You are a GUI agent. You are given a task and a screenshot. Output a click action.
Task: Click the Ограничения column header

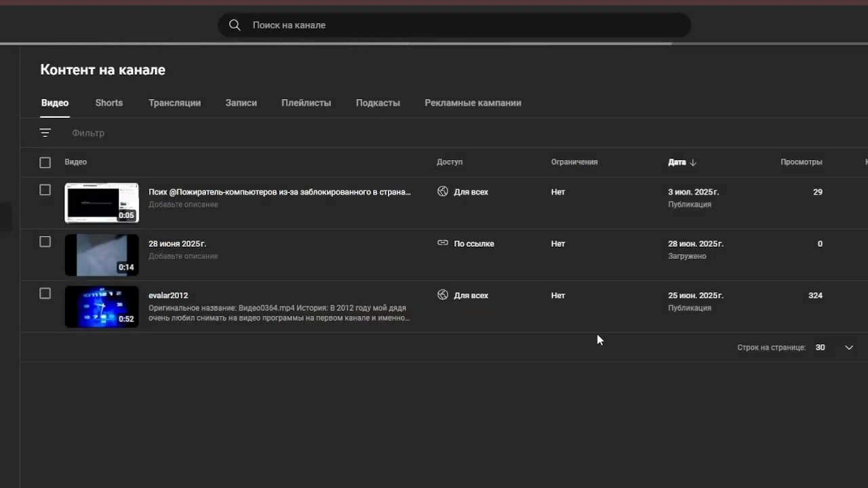pyautogui.click(x=574, y=162)
